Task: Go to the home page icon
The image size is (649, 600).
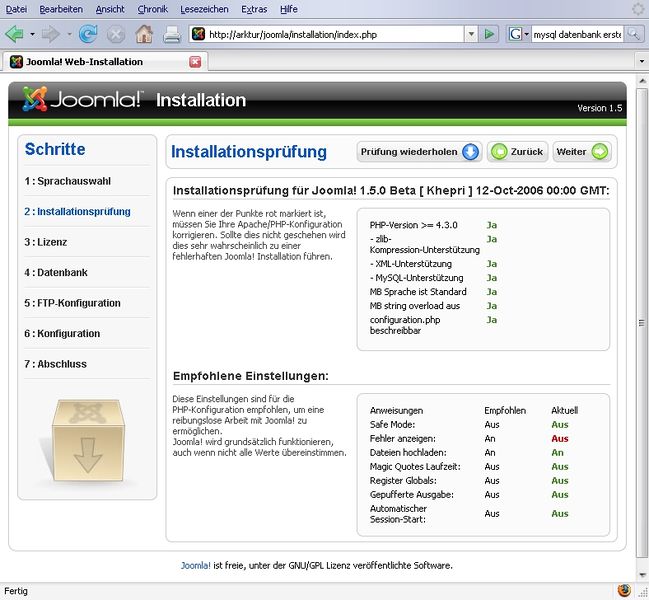Action: [144, 34]
